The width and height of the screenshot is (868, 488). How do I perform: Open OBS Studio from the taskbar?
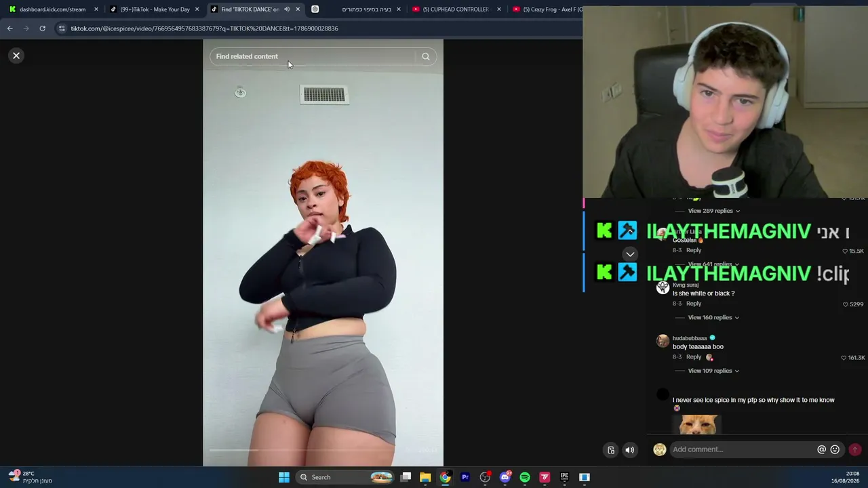tap(485, 477)
